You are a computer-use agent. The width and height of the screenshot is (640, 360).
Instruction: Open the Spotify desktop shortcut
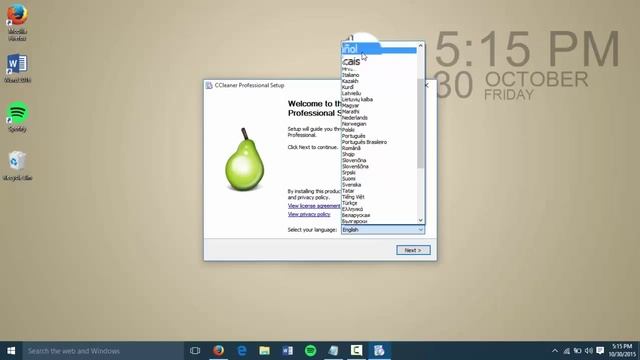pyautogui.click(x=17, y=117)
